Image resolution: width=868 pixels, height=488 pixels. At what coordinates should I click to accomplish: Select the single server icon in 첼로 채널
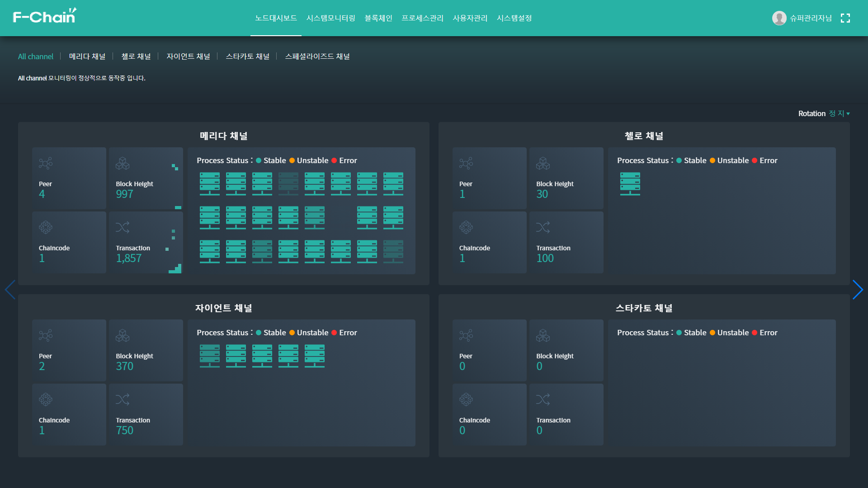(630, 184)
